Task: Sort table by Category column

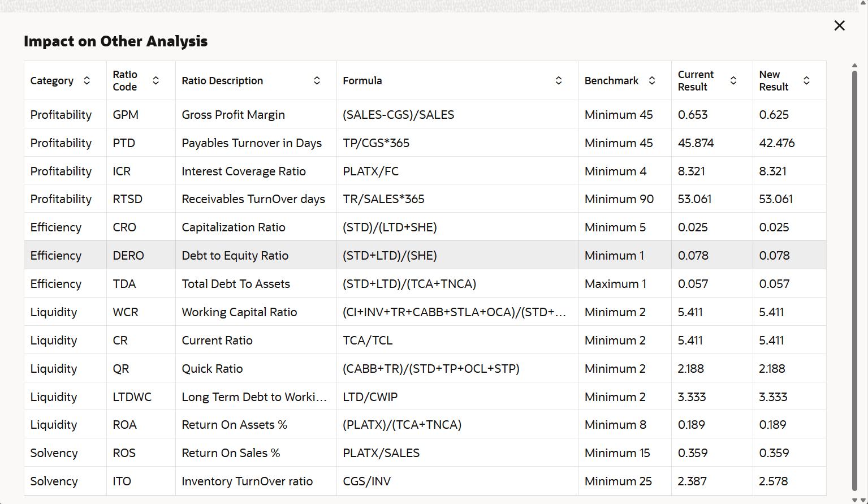Action: coord(87,81)
